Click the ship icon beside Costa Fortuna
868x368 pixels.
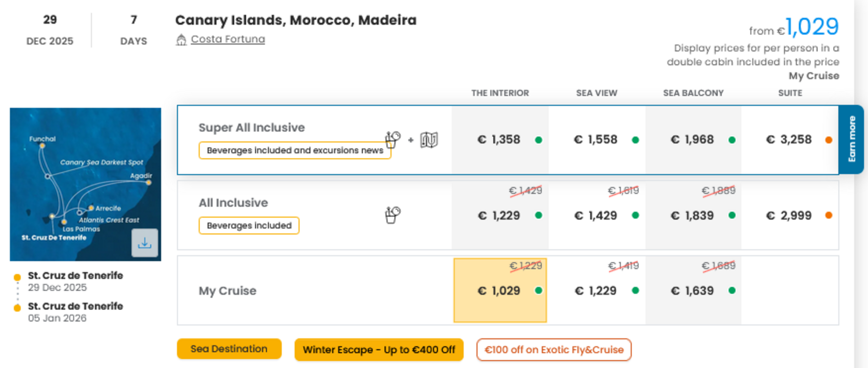tap(181, 40)
